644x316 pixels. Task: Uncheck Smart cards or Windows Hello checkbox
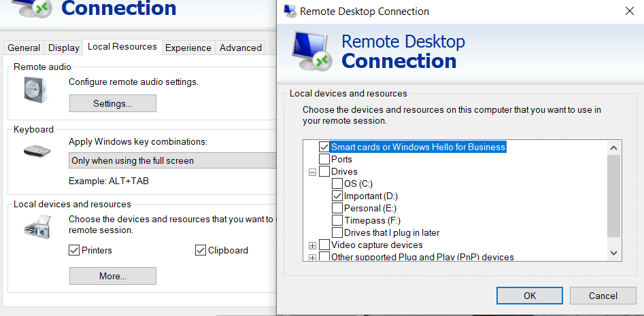click(324, 147)
